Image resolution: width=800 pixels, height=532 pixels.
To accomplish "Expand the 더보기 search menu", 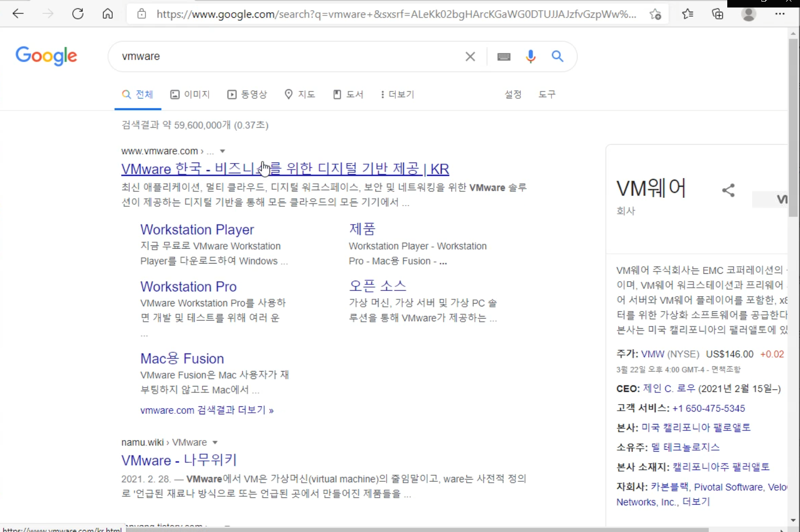I will tap(397, 95).
